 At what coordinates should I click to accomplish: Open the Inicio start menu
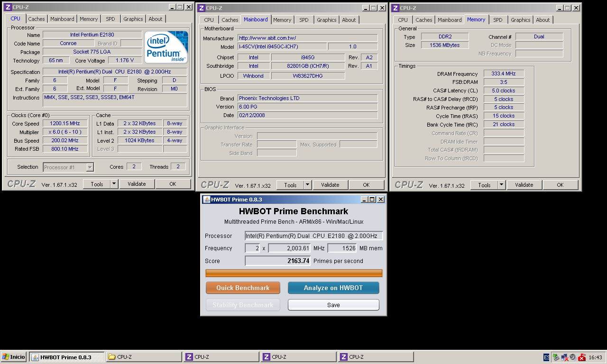[x=14, y=357]
